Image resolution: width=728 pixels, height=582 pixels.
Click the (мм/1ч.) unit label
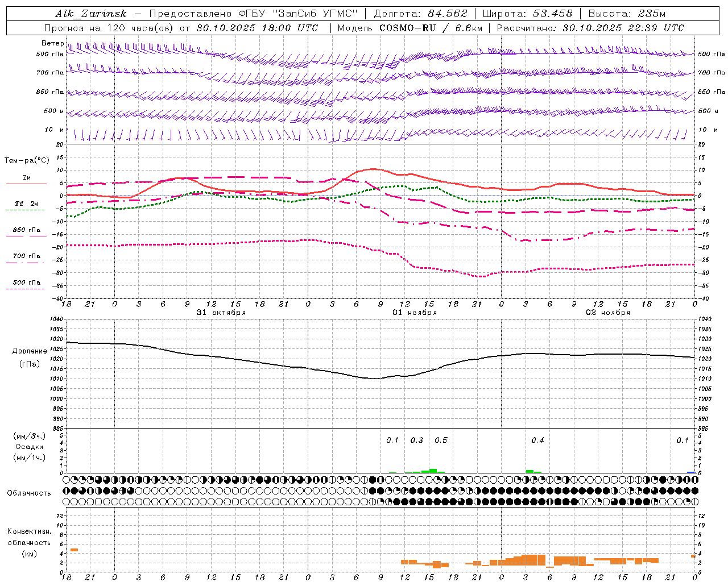(x=30, y=458)
